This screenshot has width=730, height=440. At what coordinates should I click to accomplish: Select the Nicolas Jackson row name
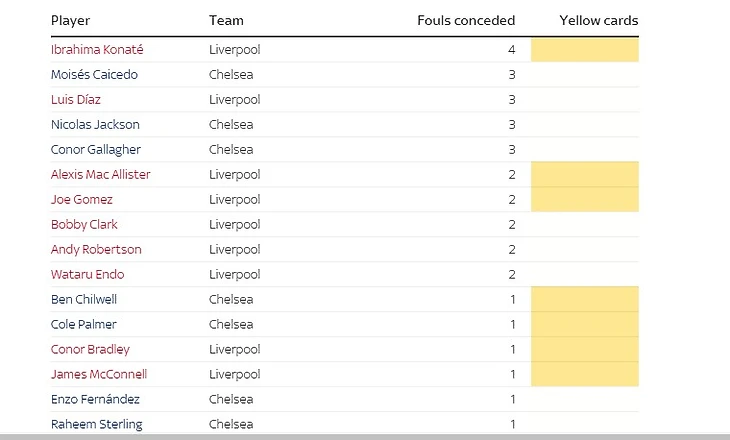95,124
